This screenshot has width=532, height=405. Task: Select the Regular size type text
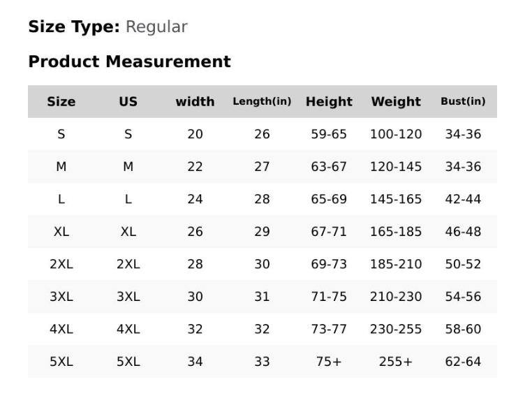point(156,27)
